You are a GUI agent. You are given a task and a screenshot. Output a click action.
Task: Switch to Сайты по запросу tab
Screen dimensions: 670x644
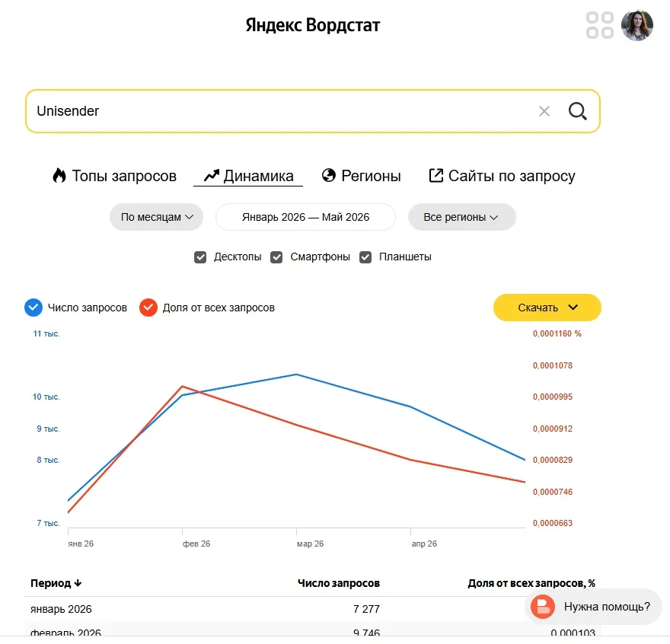point(502,176)
